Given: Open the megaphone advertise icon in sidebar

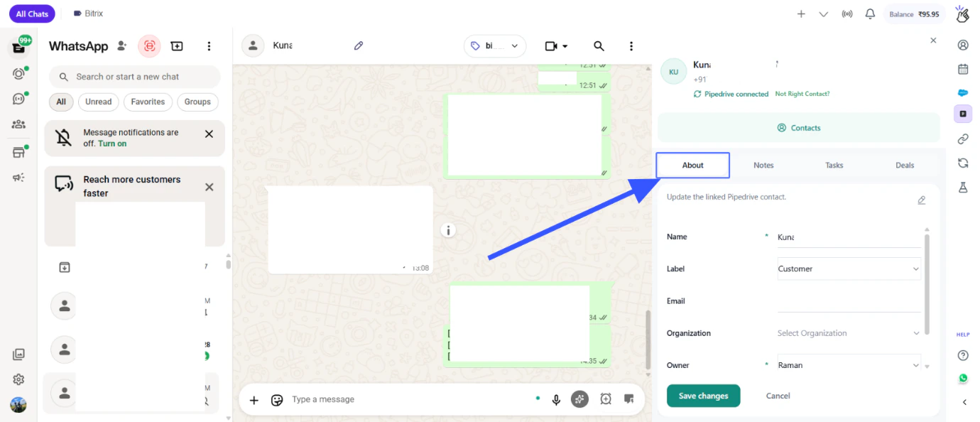Looking at the screenshot, I should point(18,178).
